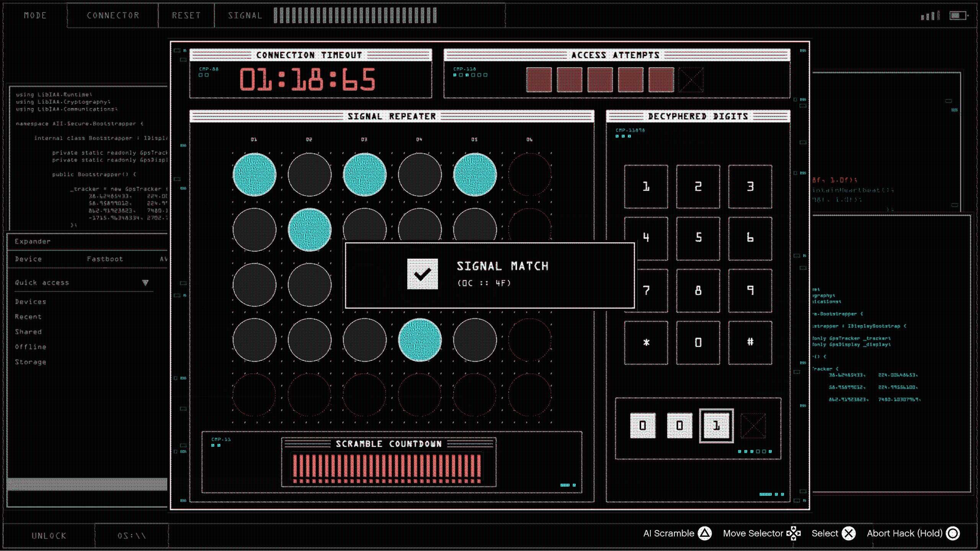Click keypad digit 8
This screenshot has height=551, width=980.
(698, 291)
